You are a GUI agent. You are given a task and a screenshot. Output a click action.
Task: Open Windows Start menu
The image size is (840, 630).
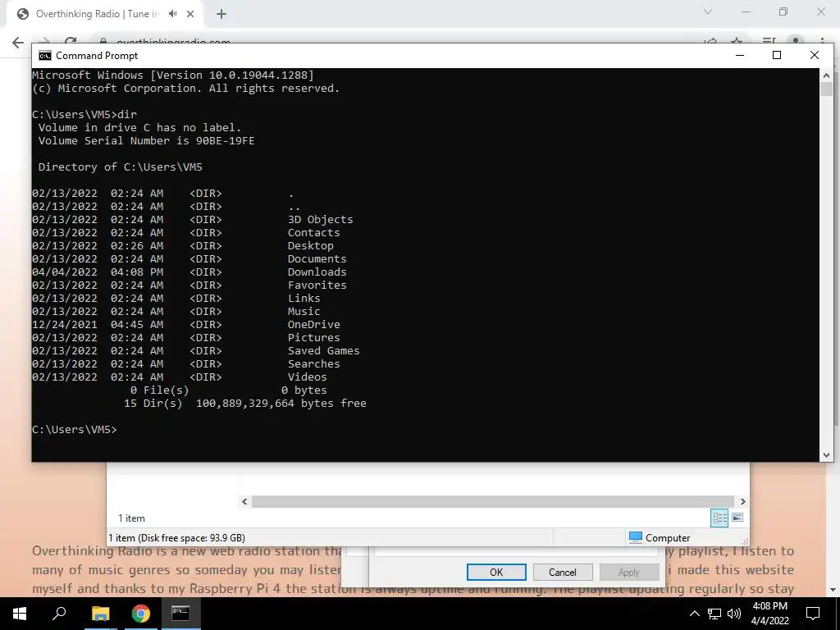click(20, 614)
